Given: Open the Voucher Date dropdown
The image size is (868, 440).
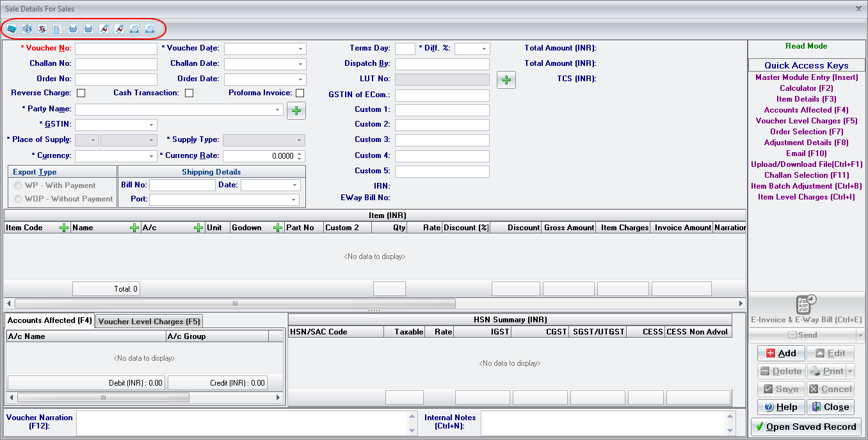Looking at the screenshot, I should pyautogui.click(x=300, y=49).
